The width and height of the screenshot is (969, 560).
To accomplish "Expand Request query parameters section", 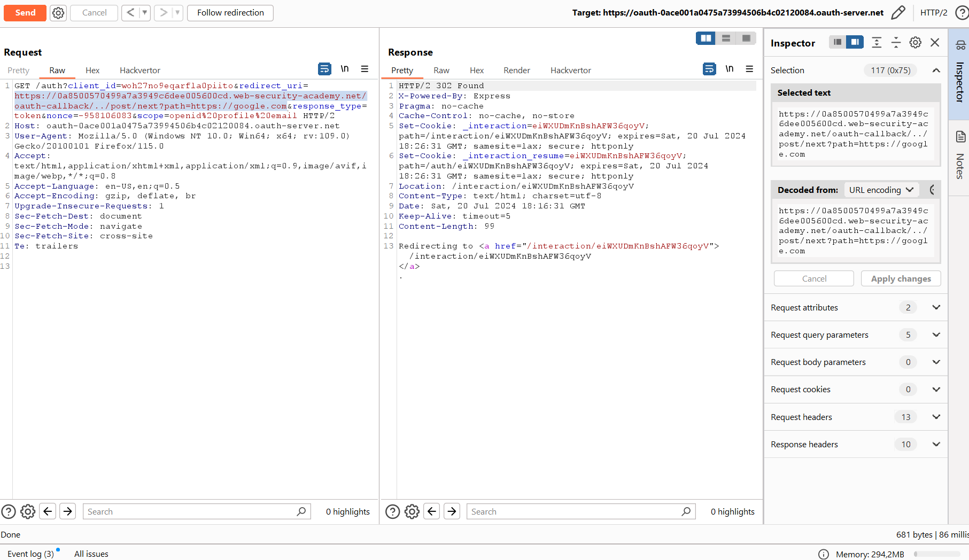I will (x=856, y=335).
